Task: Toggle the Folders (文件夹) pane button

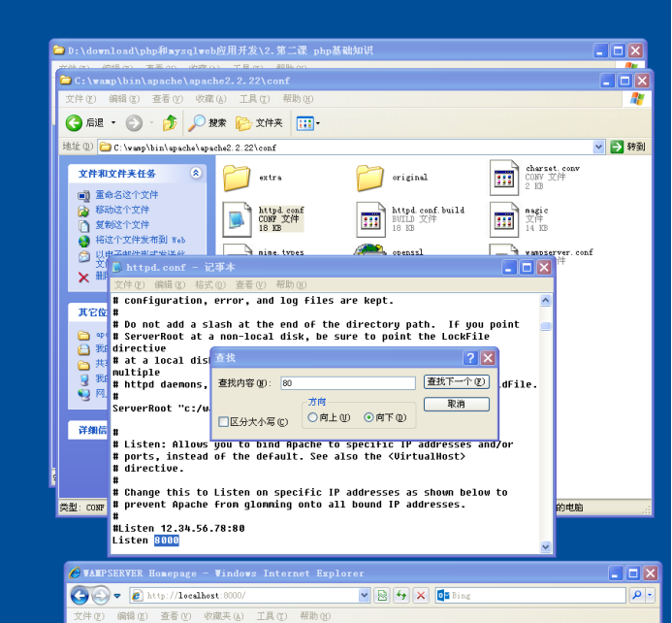Action: pyautogui.click(x=259, y=123)
